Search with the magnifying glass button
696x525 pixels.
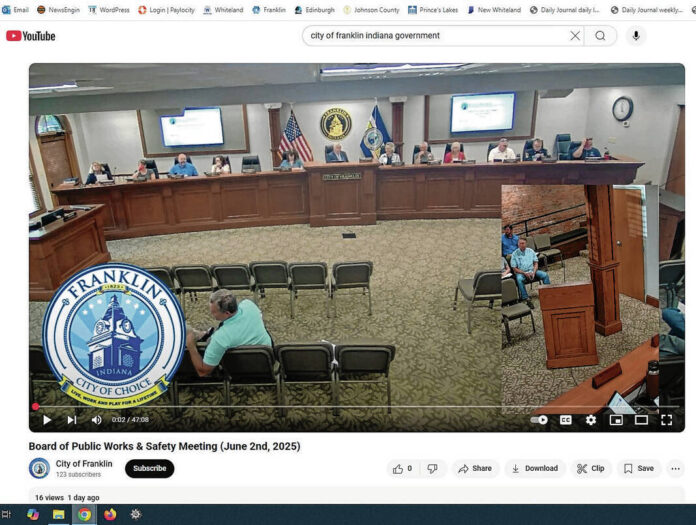pyautogui.click(x=600, y=36)
